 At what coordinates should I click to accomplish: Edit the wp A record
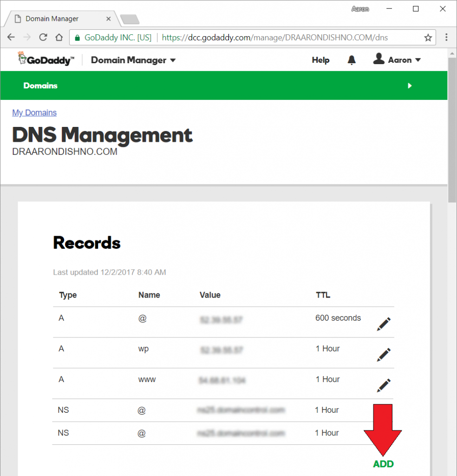tap(384, 354)
